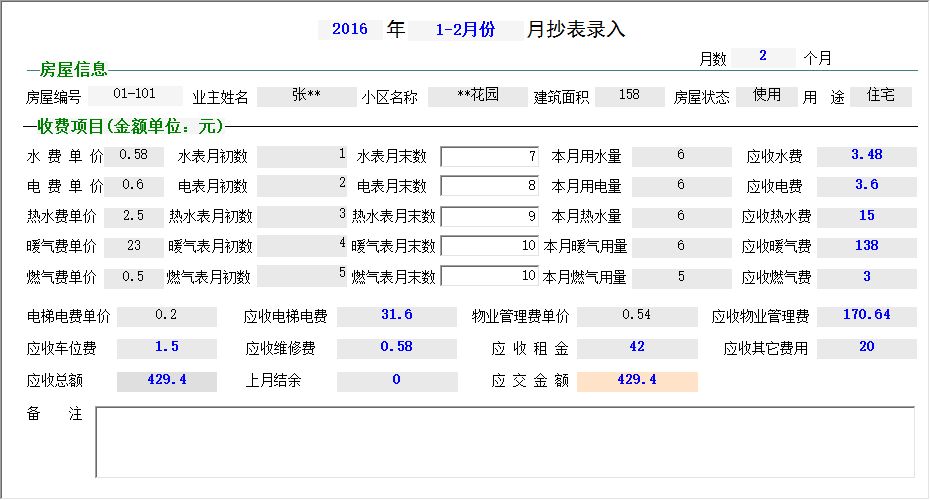Select the 业主姓名 field 张**

(306, 96)
